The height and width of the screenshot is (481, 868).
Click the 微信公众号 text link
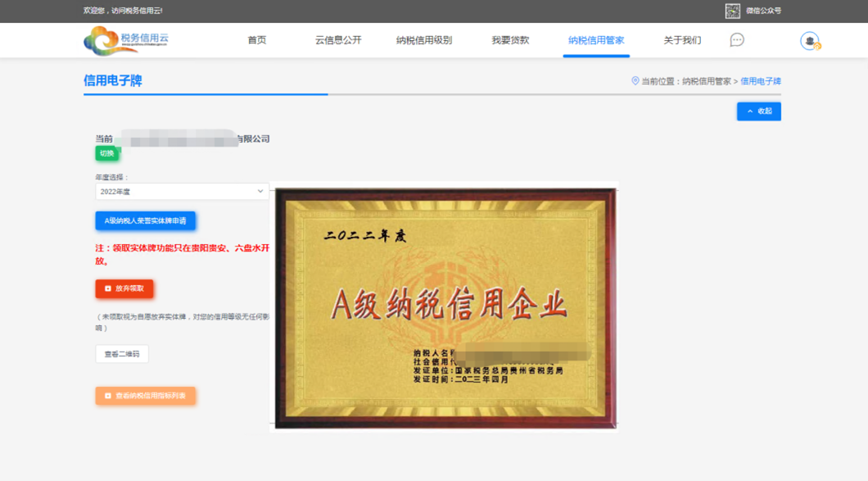click(x=763, y=11)
